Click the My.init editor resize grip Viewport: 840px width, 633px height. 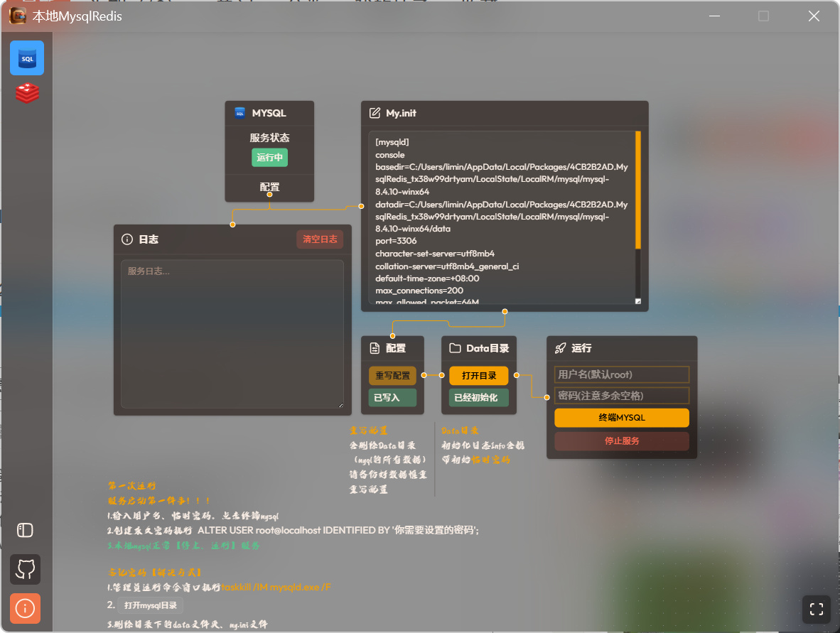click(638, 301)
